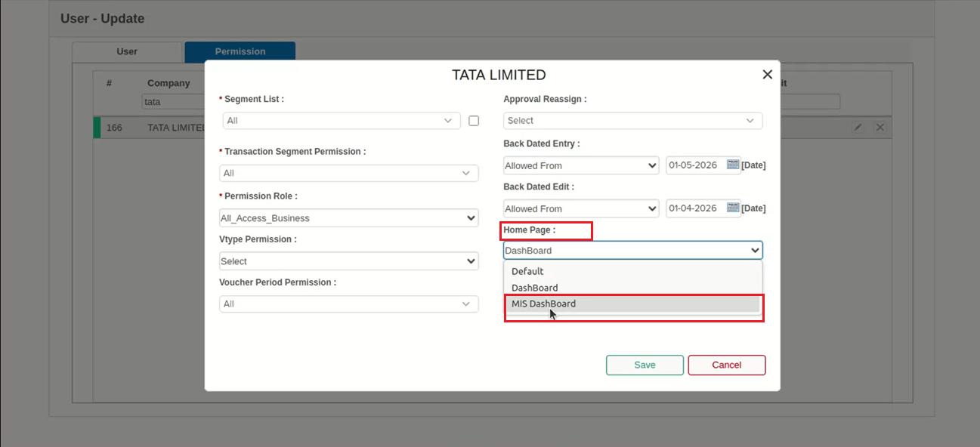Click row number 166 in table
Viewport: 980px width, 447px height.
pyautogui.click(x=114, y=128)
